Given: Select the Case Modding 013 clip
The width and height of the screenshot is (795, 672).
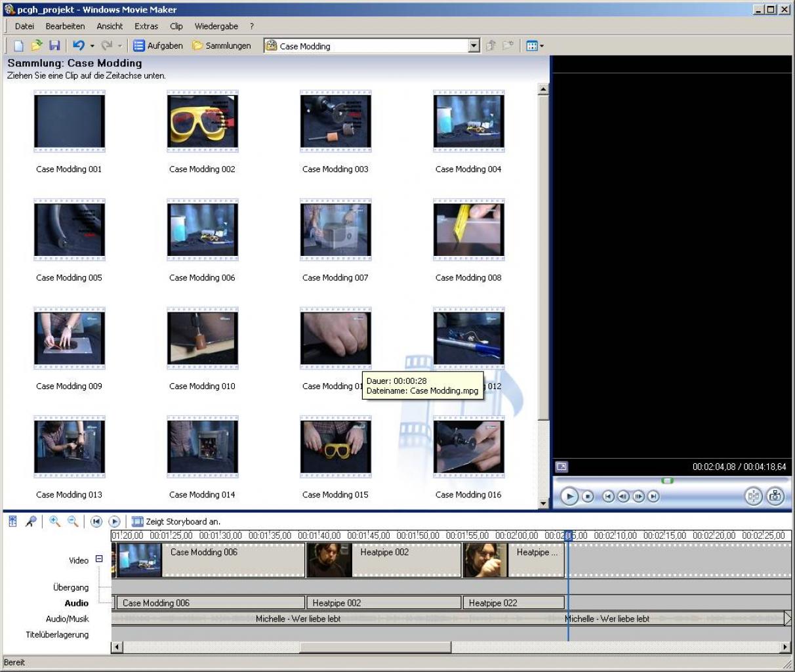Looking at the screenshot, I should point(70,447).
